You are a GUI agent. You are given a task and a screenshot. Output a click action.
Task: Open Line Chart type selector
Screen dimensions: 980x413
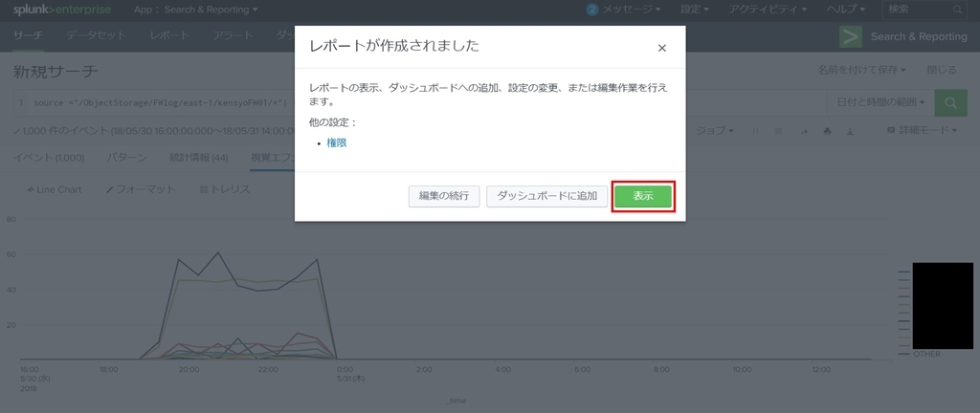point(55,189)
